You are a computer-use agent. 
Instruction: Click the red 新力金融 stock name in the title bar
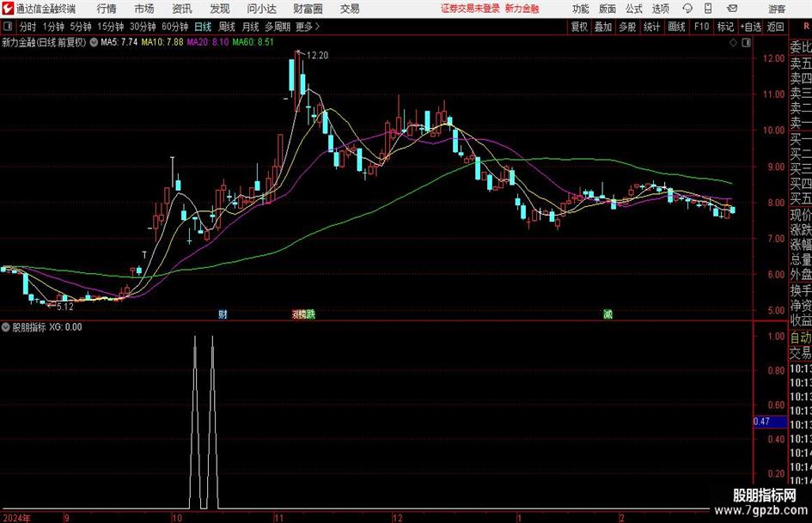pos(522,9)
